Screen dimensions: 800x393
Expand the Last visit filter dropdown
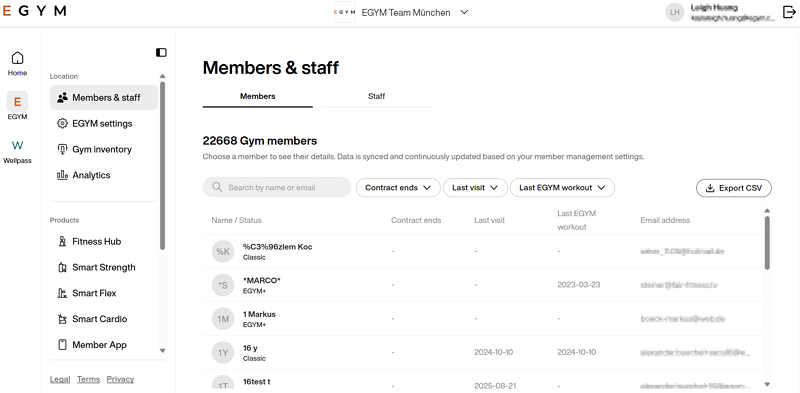(x=475, y=188)
